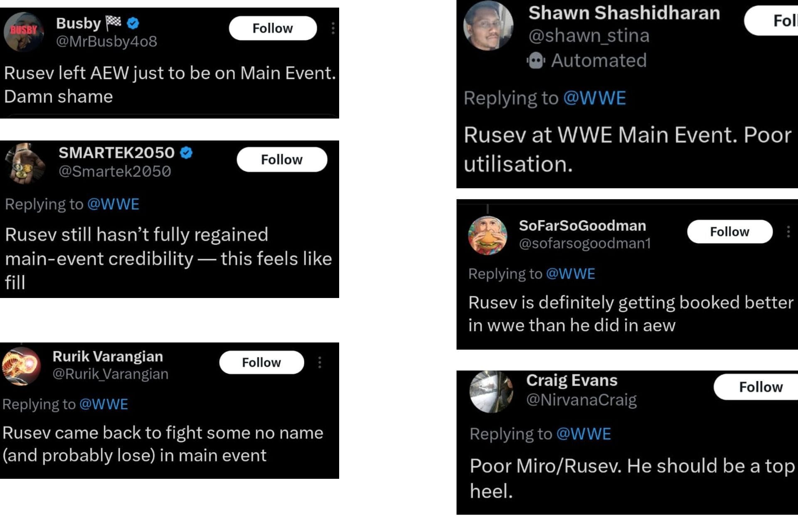Toggle Follow for SoFarSoGoodman
Screen dimensions: 798x532
click(x=729, y=232)
